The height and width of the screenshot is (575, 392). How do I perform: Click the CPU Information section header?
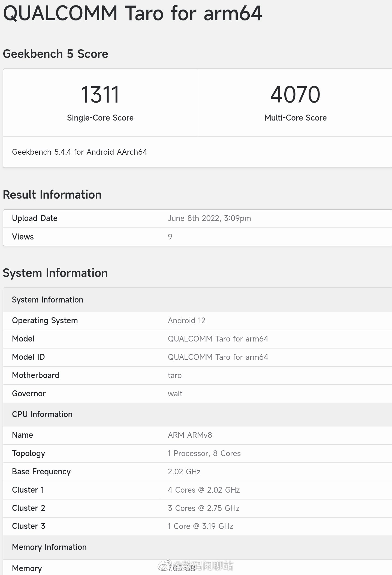pyautogui.click(x=42, y=414)
